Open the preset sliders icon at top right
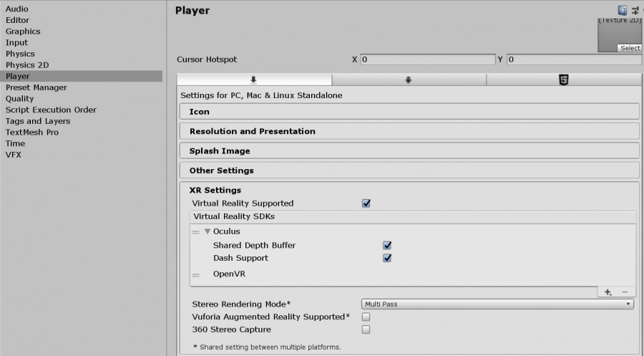The width and height of the screenshot is (644, 356). click(x=635, y=10)
